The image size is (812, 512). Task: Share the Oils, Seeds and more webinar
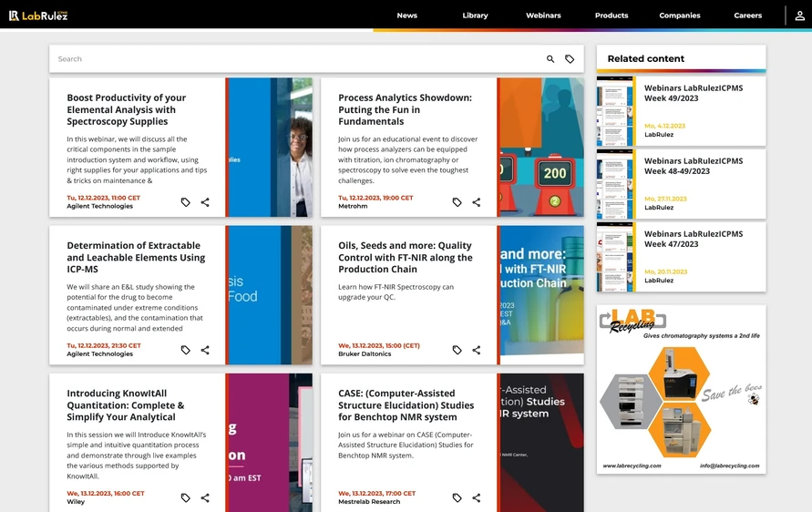point(477,350)
